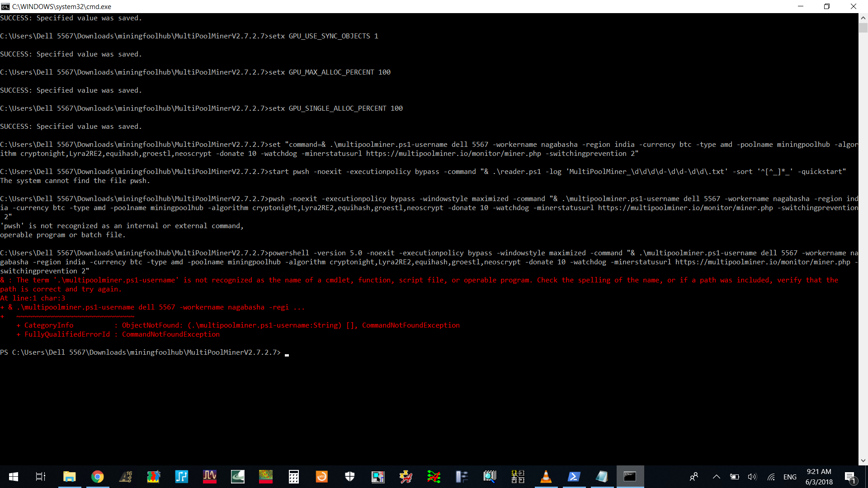This screenshot has width=868, height=488.
Task: Select the active Command Prompt taskbar icon
Action: [630, 477]
